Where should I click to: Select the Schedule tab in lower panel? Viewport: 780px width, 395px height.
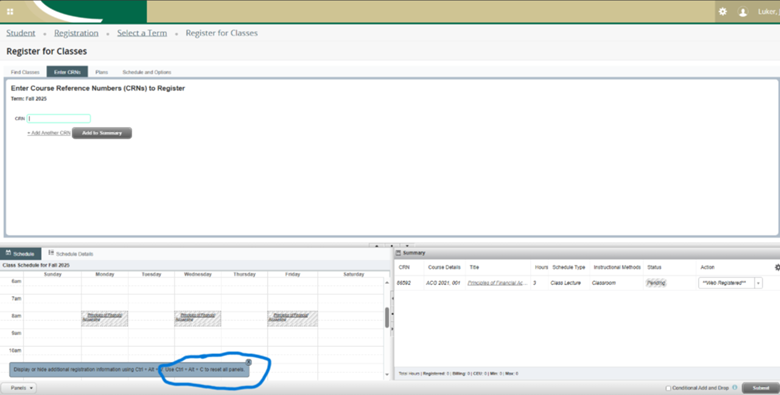point(20,254)
